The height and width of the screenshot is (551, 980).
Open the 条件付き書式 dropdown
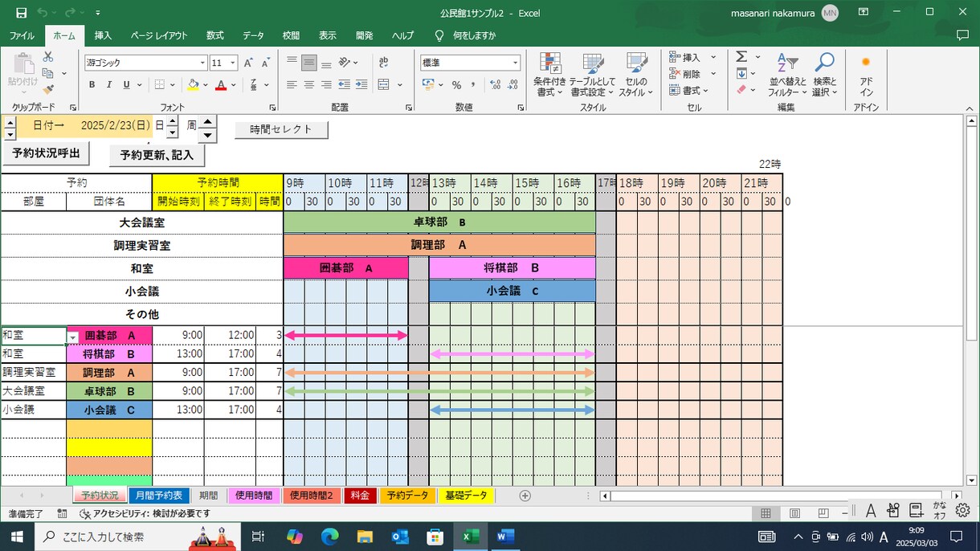point(550,76)
